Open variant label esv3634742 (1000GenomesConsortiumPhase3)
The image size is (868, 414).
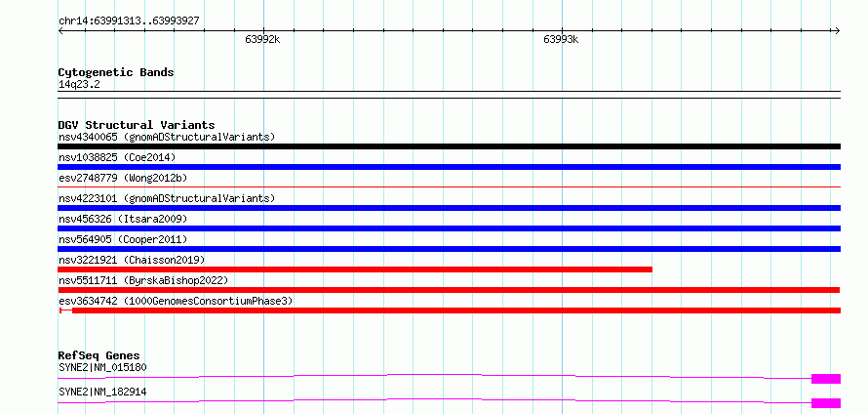tap(176, 301)
